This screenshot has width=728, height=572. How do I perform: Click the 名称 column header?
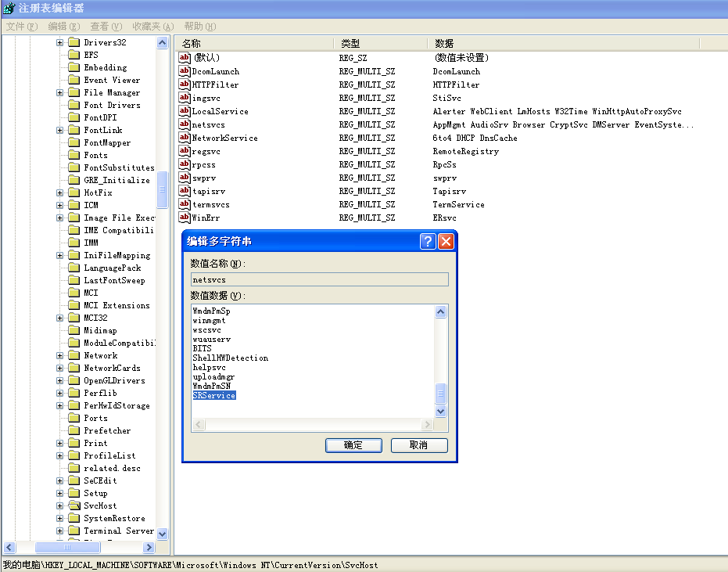[x=254, y=44]
